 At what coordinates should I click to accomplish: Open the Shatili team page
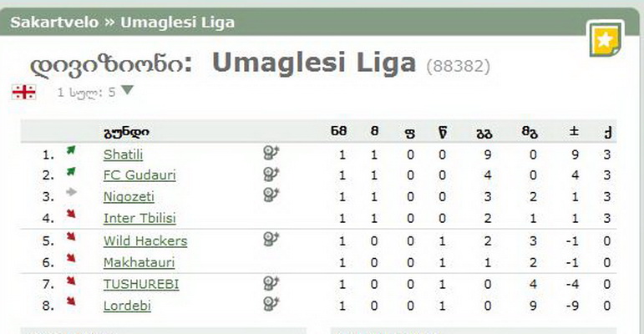pos(124,154)
